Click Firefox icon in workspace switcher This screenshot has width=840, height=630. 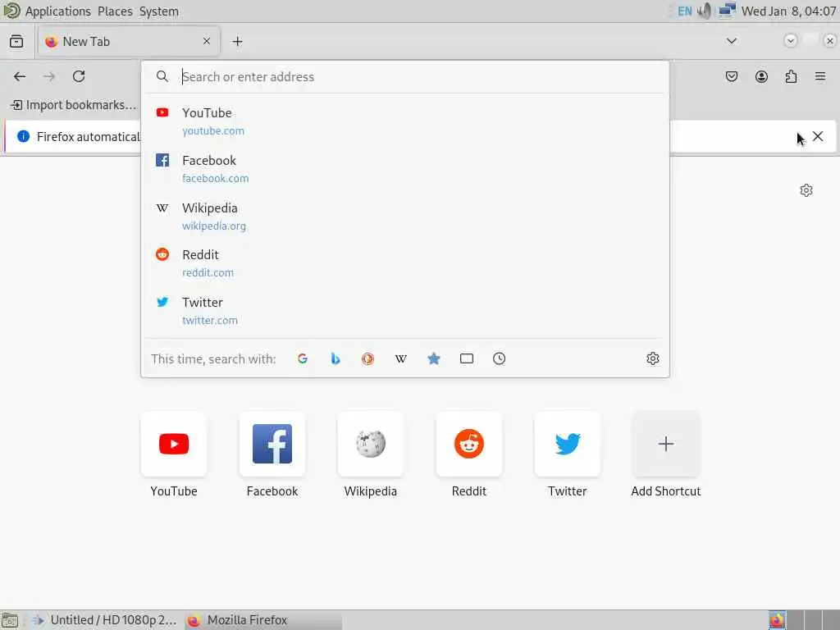pos(778,620)
